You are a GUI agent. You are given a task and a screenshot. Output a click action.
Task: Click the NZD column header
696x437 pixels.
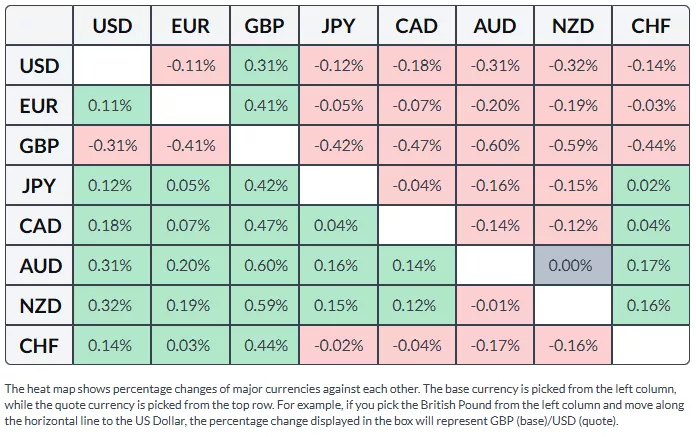[573, 26]
